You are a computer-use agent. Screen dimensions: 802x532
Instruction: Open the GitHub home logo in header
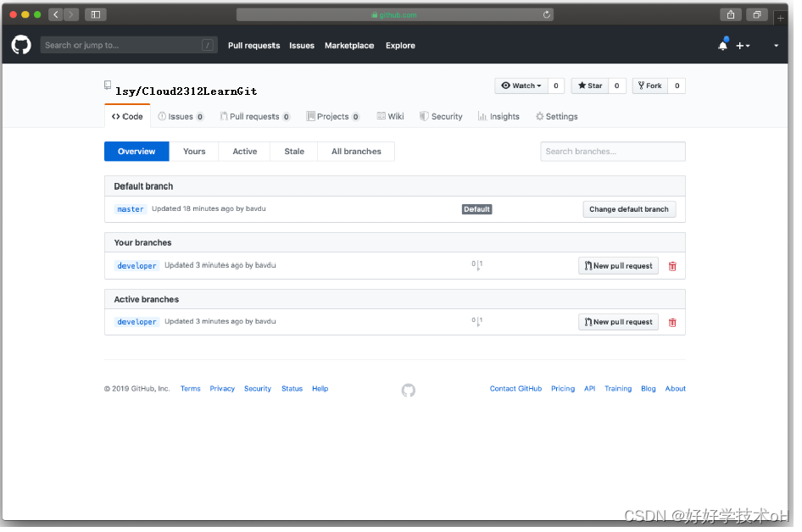tap(21, 45)
